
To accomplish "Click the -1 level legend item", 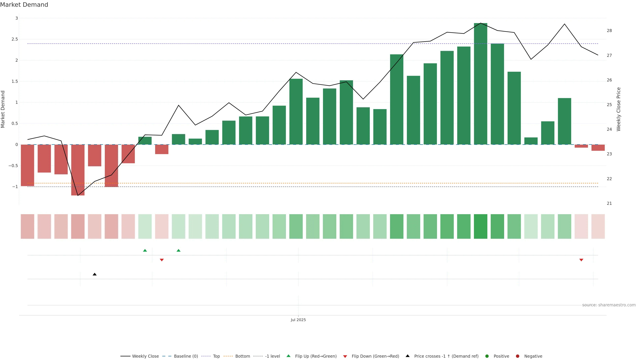I will click(x=272, y=356).
